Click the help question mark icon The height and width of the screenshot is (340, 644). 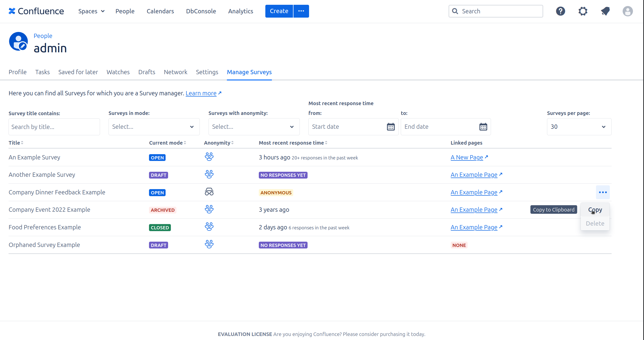pyautogui.click(x=560, y=11)
